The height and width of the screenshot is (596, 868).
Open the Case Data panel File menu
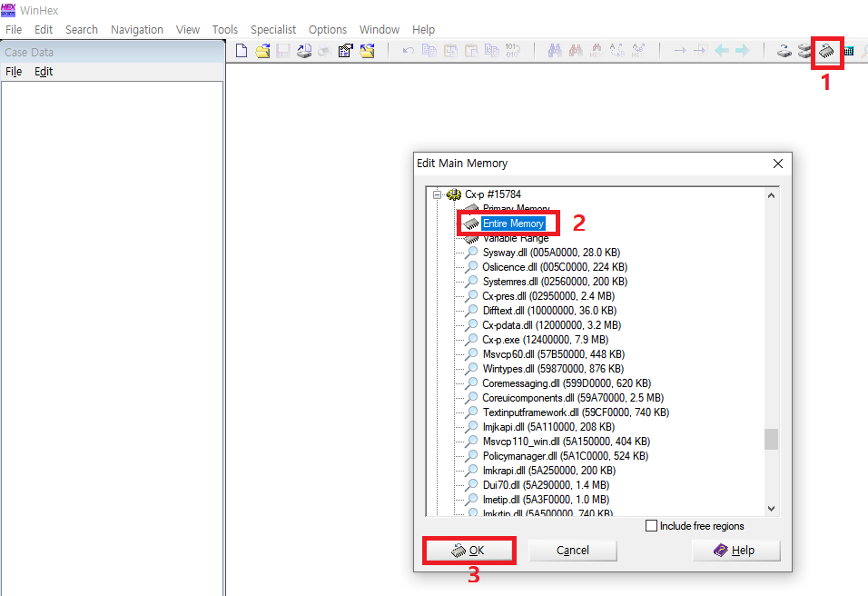(14, 72)
